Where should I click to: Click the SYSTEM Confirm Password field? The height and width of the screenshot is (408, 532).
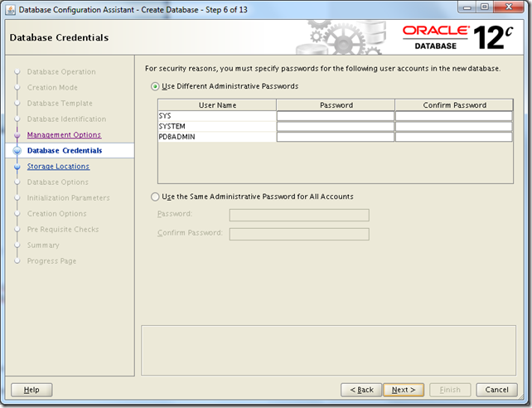[x=453, y=126]
